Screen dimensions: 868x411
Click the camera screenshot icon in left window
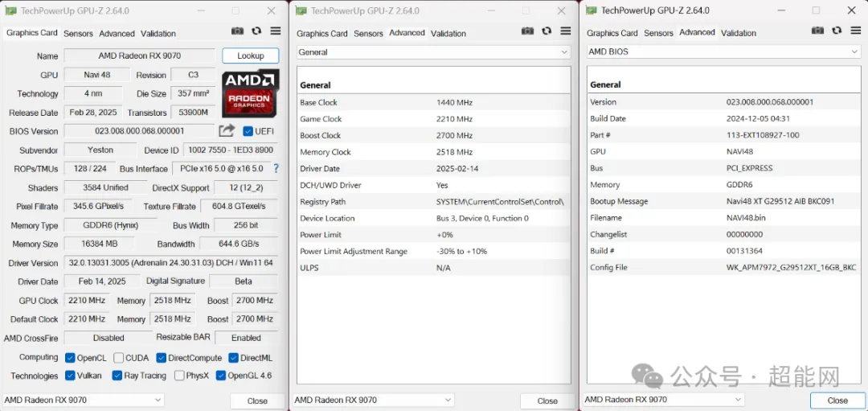point(237,31)
